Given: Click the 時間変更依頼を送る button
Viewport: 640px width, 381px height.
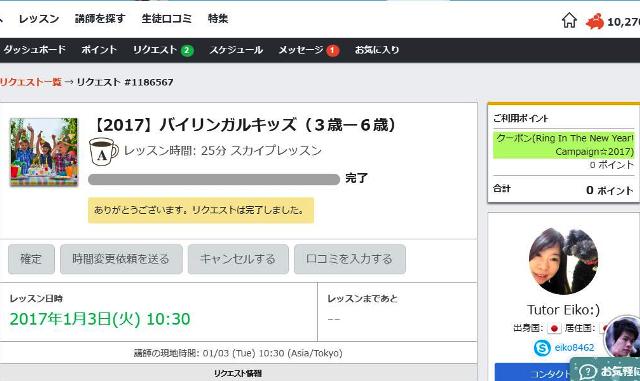Looking at the screenshot, I should pos(121,259).
